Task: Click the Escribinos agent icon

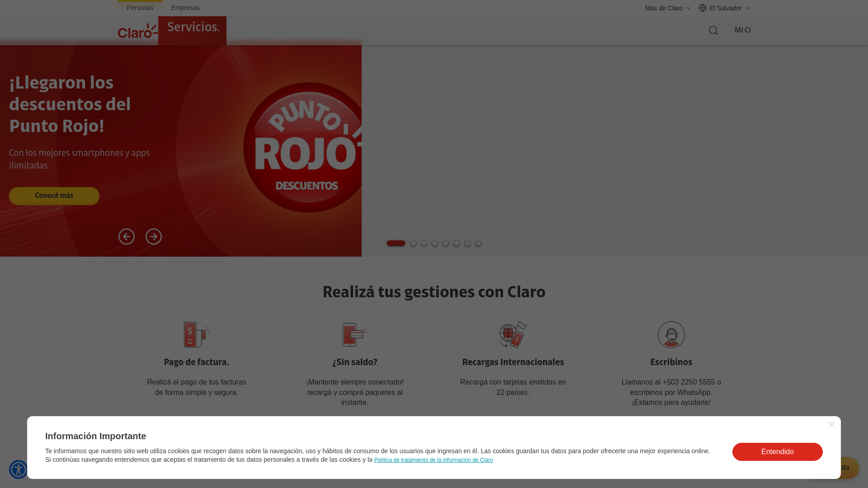Action: [671, 335]
